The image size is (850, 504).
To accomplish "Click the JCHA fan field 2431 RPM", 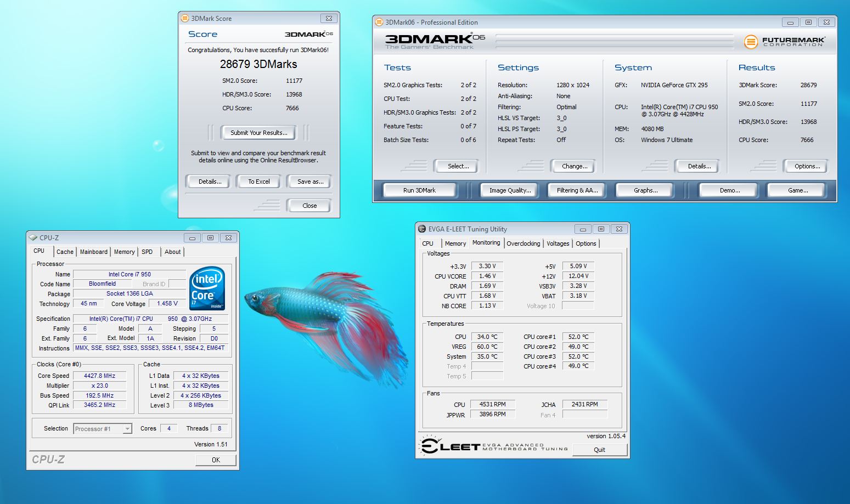I will pos(585,404).
